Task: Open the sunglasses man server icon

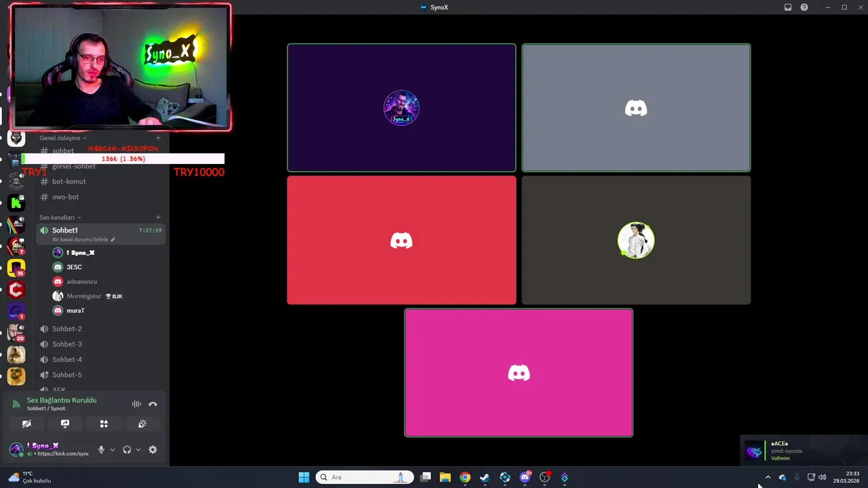Action: coord(16,375)
